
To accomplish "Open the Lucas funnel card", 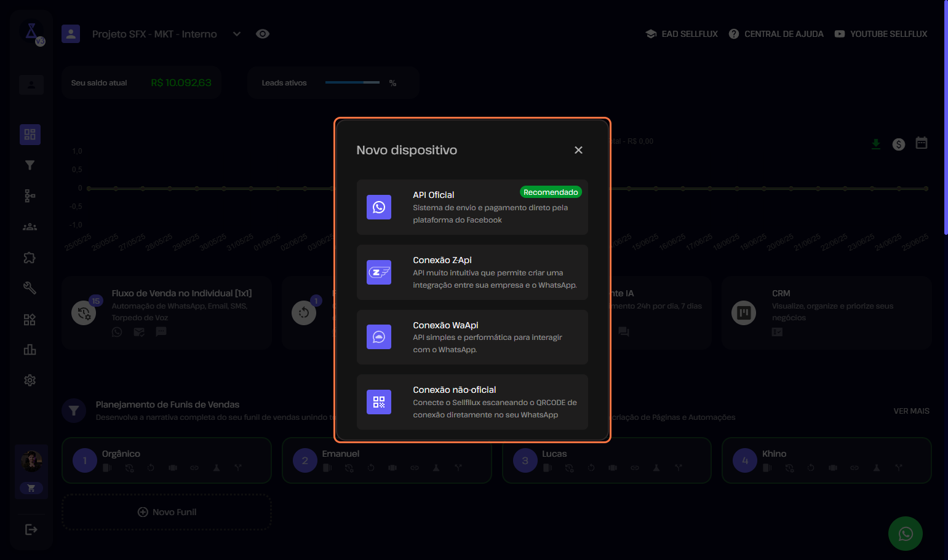I will (607, 460).
